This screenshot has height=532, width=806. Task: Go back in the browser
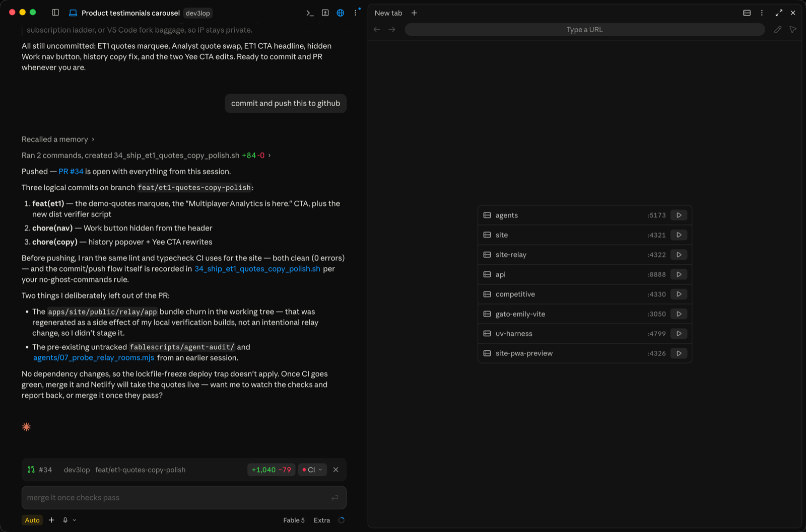(x=377, y=29)
